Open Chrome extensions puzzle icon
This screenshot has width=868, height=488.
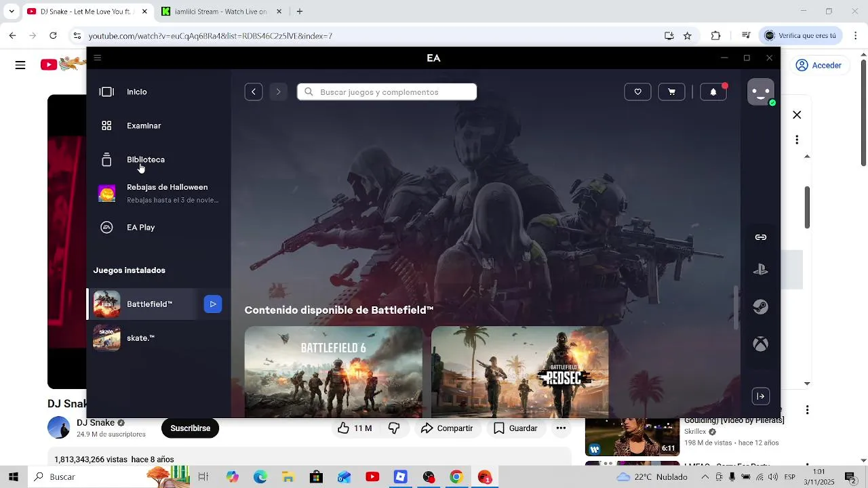point(716,36)
